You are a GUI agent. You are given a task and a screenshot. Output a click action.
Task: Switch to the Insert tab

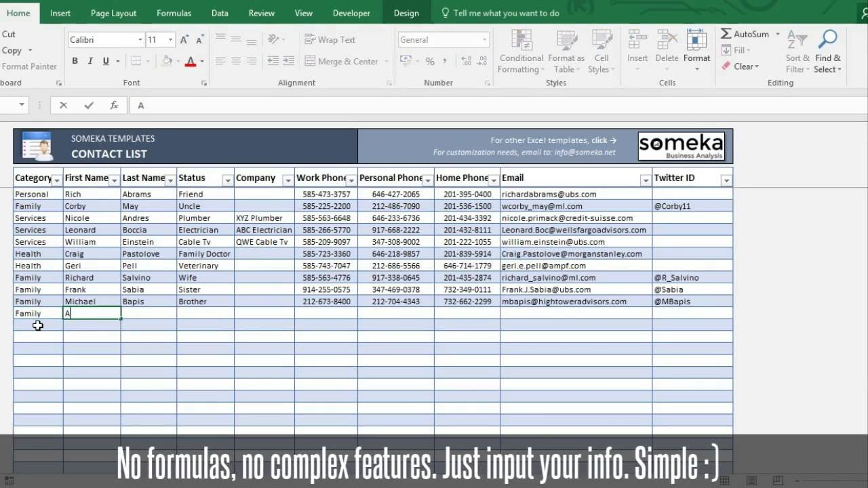[60, 13]
